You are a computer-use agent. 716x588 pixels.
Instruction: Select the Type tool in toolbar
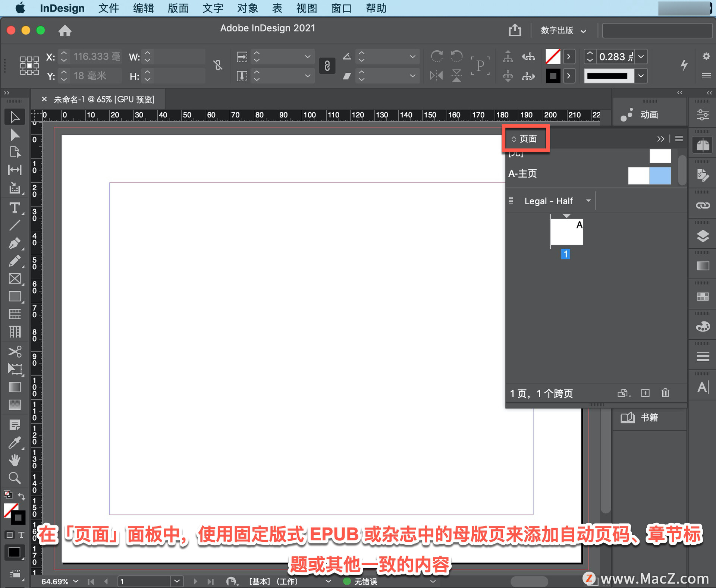(15, 208)
